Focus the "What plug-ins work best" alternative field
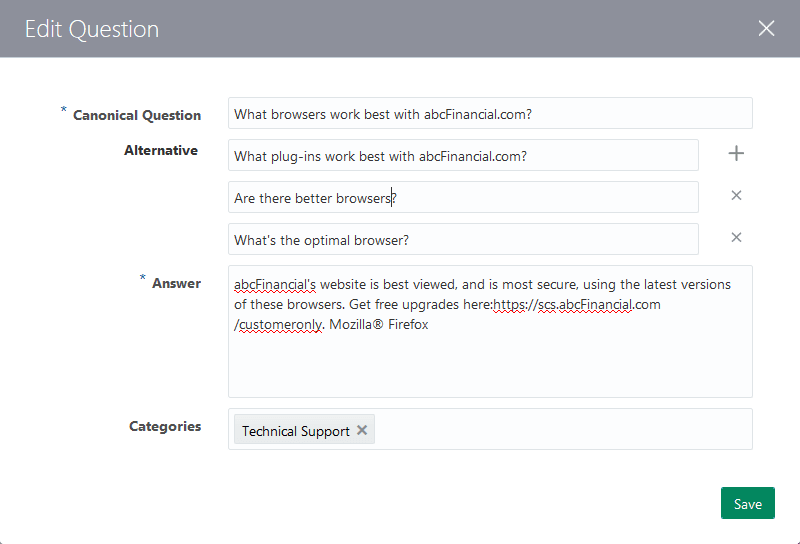800x544 pixels. (463, 156)
